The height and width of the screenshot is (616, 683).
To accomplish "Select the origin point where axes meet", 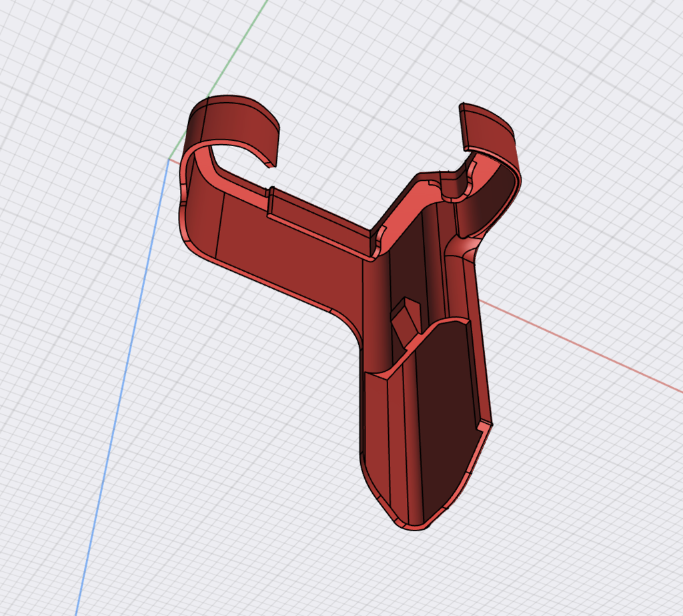I will (x=167, y=159).
